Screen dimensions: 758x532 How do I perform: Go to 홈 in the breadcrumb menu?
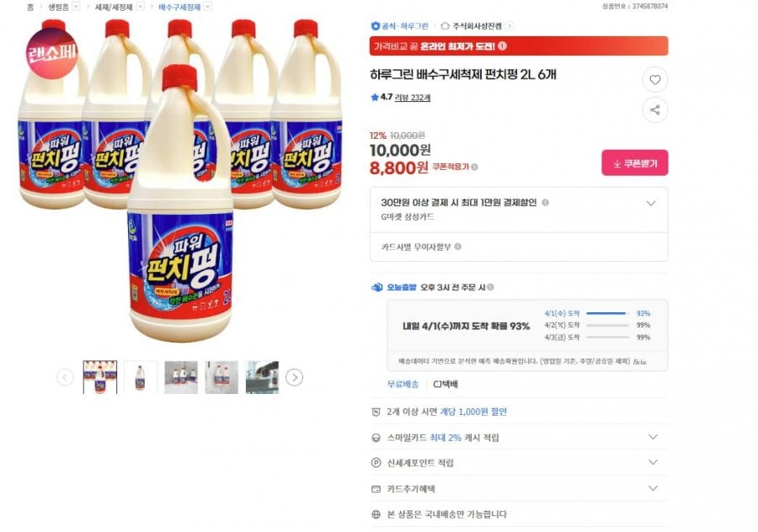(x=29, y=5)
